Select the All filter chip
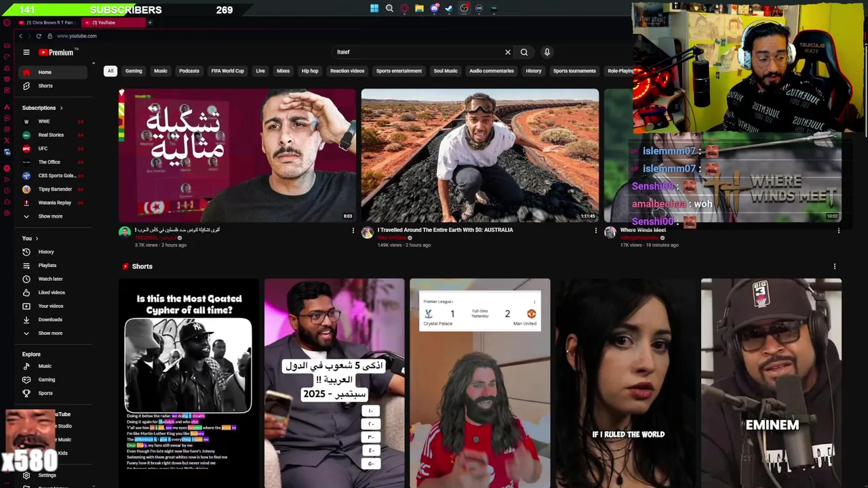This screenshot has height=488, width=868. [x=111, y=71]
